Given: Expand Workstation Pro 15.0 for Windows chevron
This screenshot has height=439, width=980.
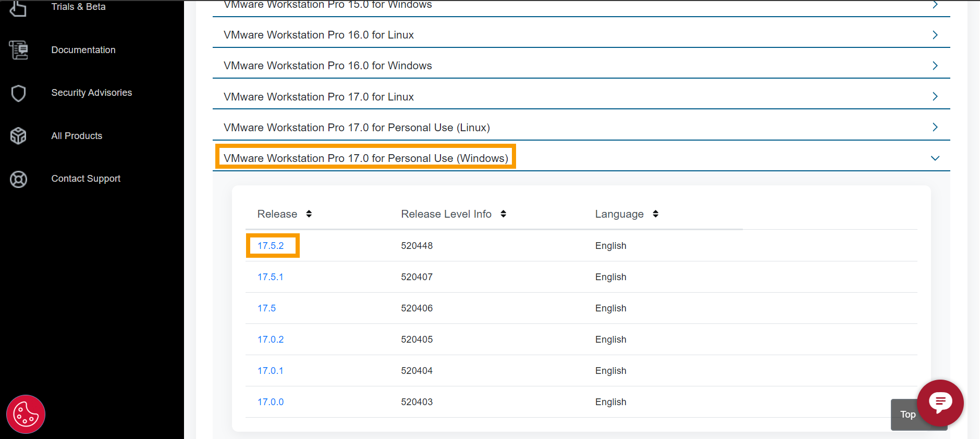Looking at the screenshot, I should (x=935, y=5).
